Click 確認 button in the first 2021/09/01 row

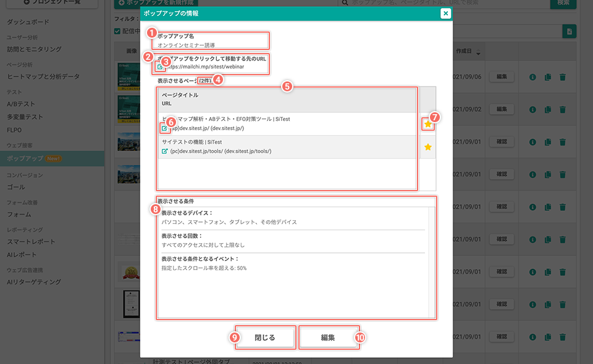502,142
